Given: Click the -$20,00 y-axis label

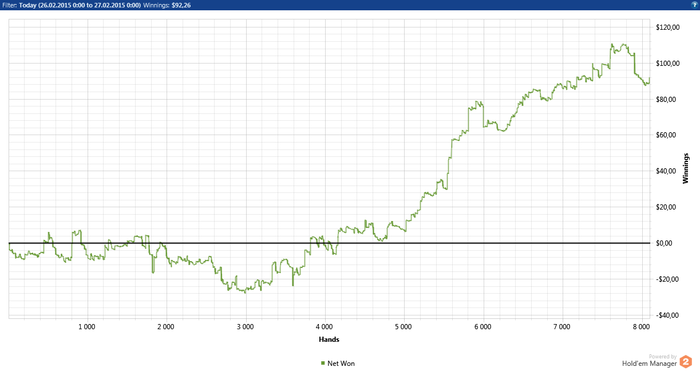Looking at the screenshot, I should point(667,279).
